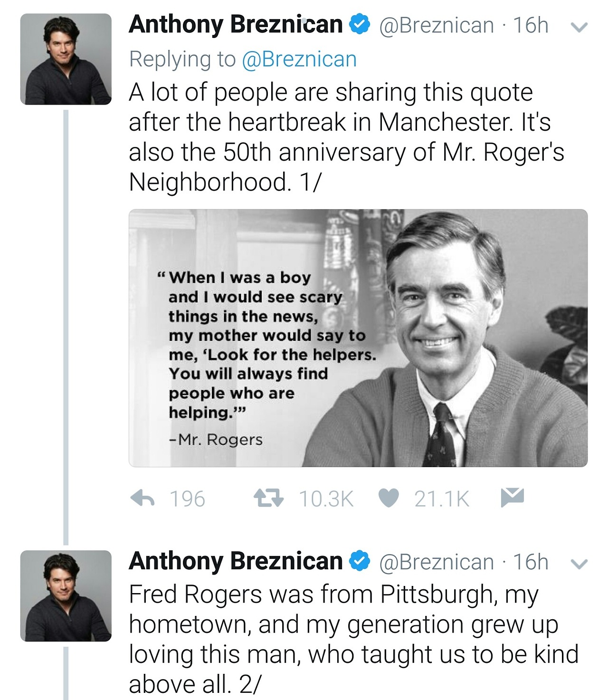This screenshot has width=608, height=700.
Task: Send first tweet via direct message
Action: (x=512, y=497)
